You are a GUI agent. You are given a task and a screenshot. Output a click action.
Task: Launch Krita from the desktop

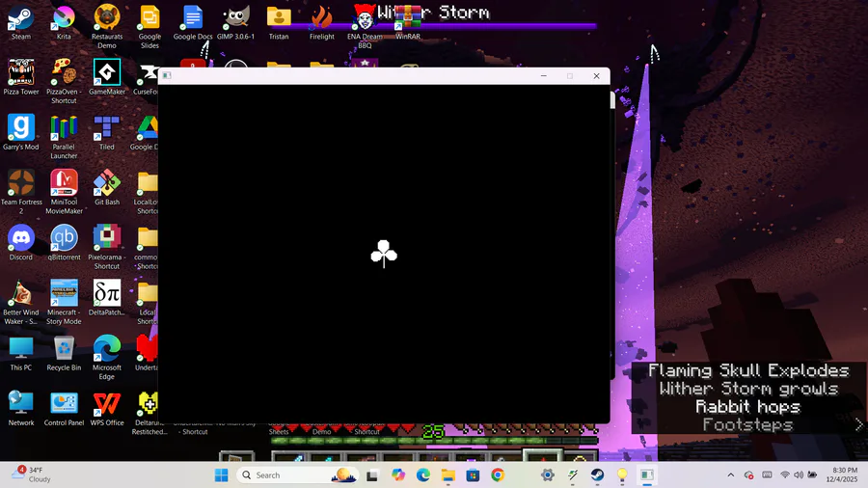click(x=64, y=23)
